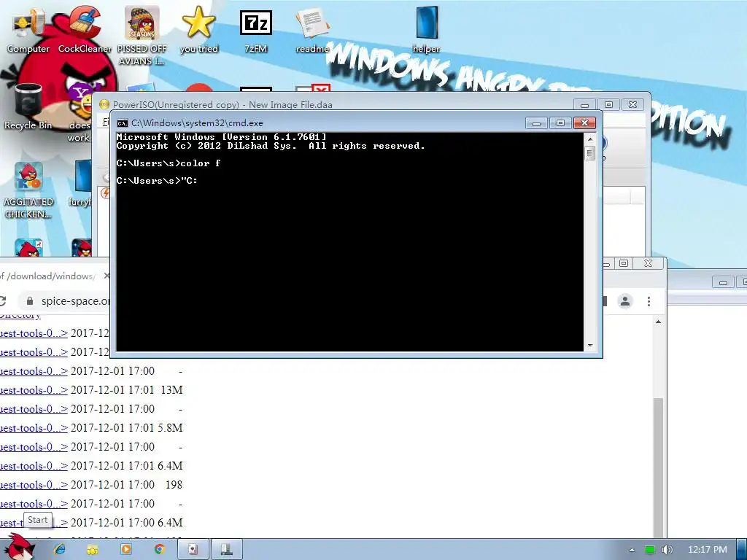Open the helper desktop icon
This screenshot has width=747, height=560.
click(426, 29)
